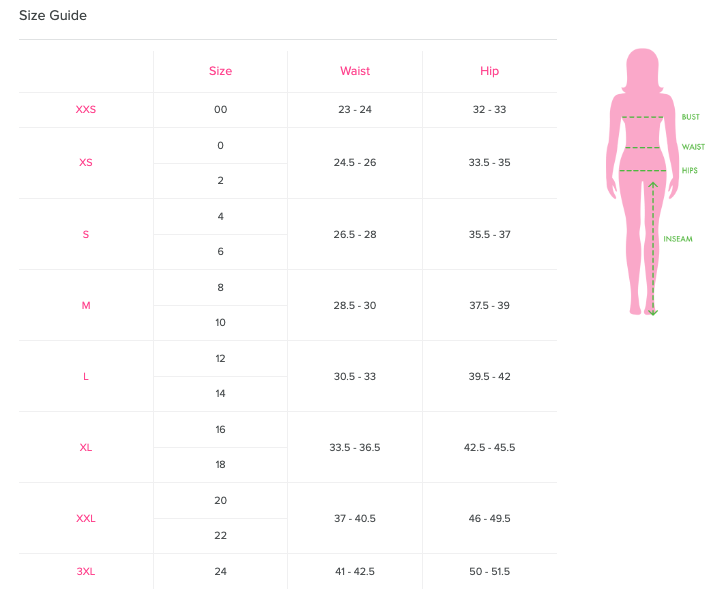This screenshot has width=711, height=614.
Task: Click the 3XL row label
Action: point(86,571)
